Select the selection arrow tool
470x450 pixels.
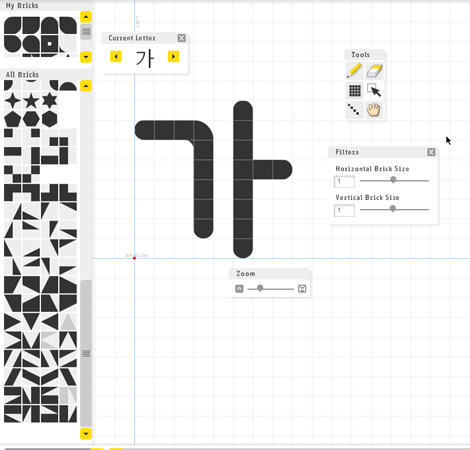[x=374, y=90]
